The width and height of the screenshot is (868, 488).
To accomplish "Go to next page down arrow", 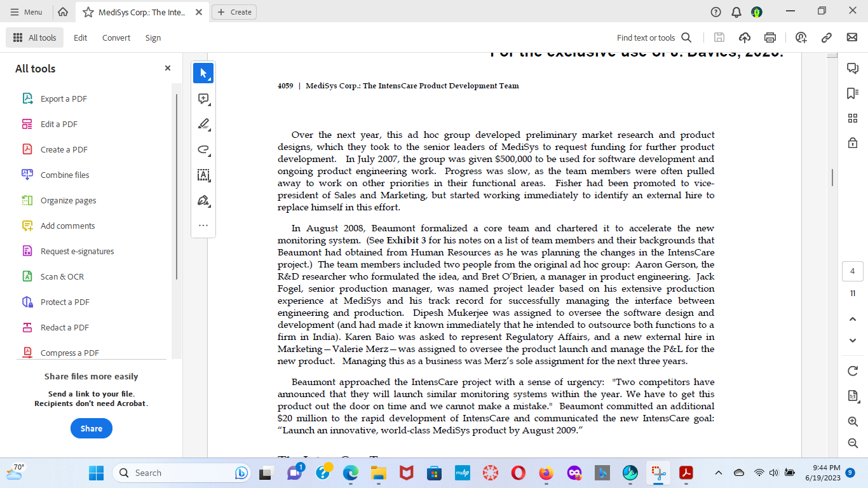I will tap(852, 341).
